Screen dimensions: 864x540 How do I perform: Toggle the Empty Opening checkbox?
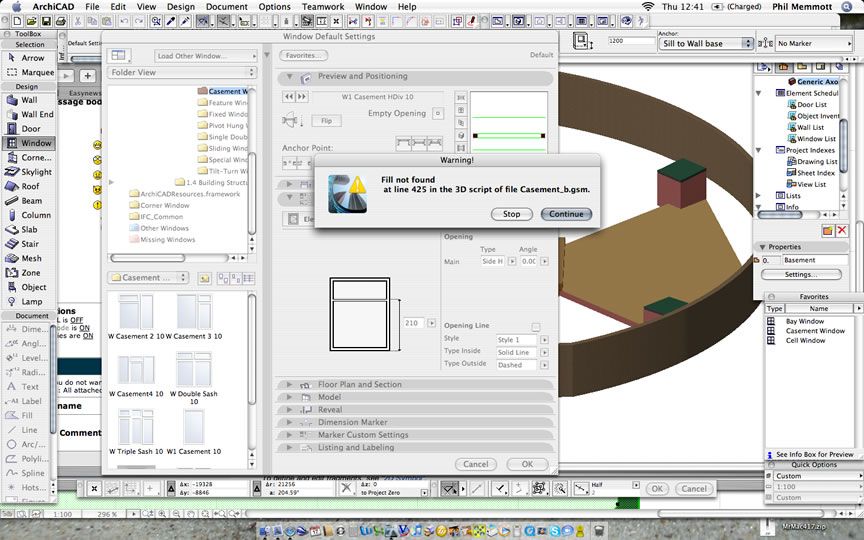[437, 114]
